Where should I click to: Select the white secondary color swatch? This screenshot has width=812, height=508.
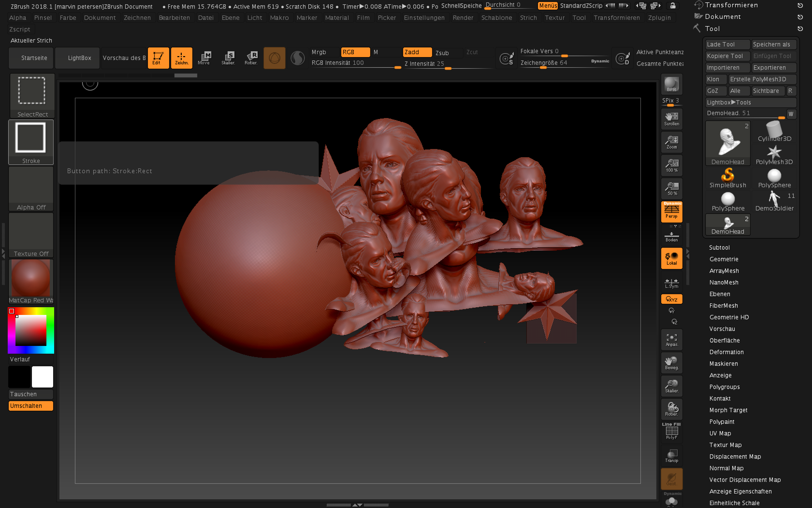click(x=42, y=377)
